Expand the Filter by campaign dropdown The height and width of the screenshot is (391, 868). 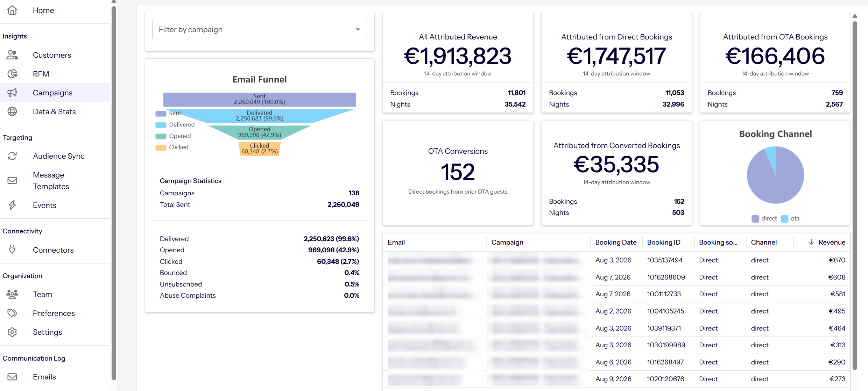click(259, 30)
